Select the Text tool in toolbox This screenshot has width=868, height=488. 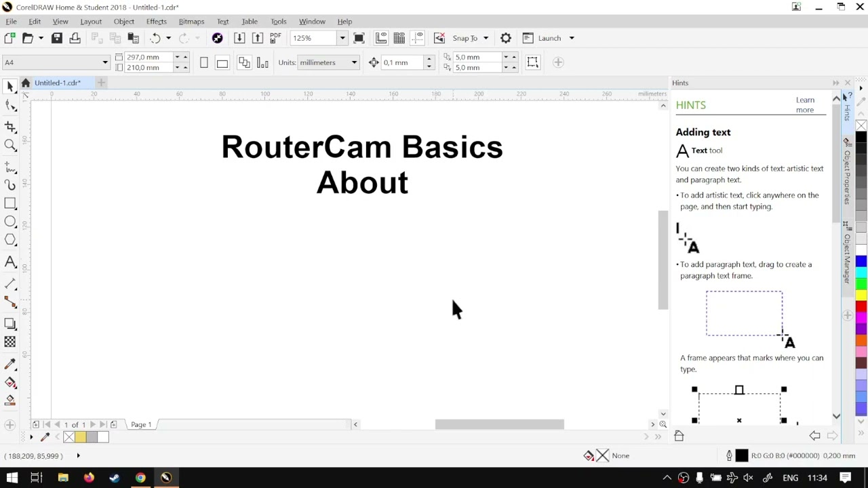pyautogui.click(x=10, y=262)
